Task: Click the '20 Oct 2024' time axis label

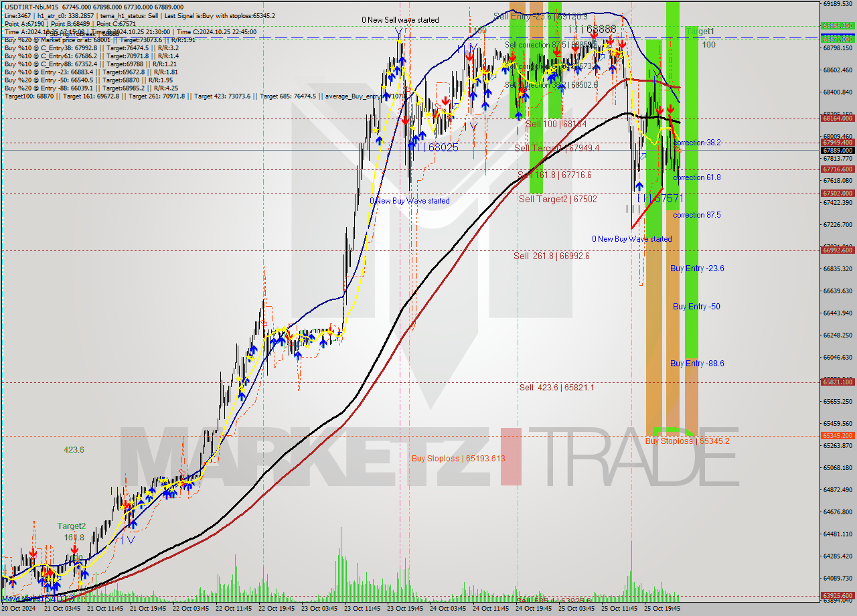Action: click(x=19, y=609)
